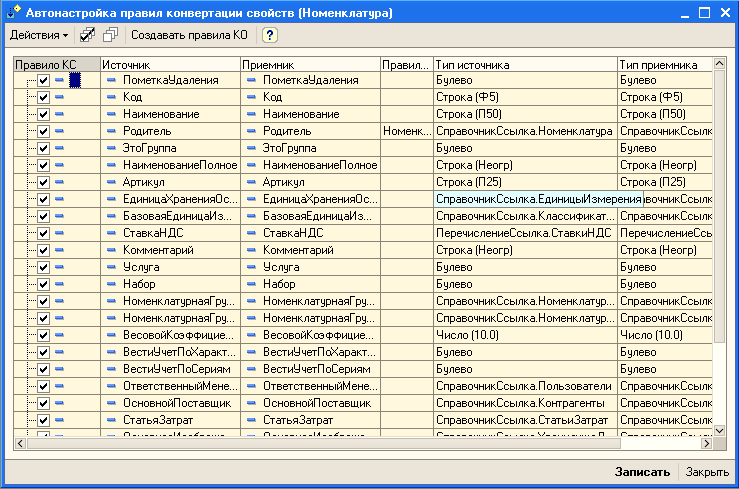Click property icon beside source ЭтоГруппа
The image size is (739, 489).
pyautogui.click(x=111, y=148)
